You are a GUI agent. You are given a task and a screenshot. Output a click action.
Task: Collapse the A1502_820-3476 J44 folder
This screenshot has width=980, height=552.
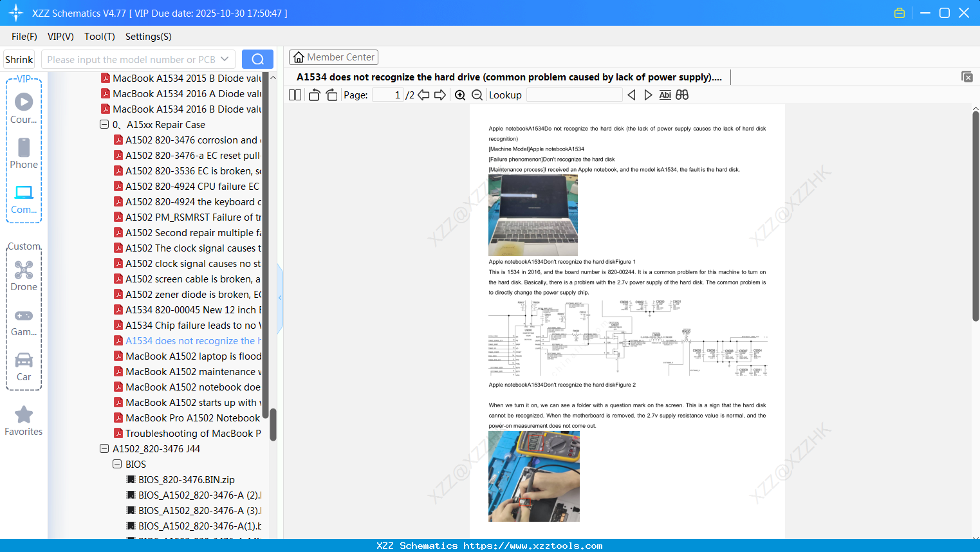pos(104,448)
